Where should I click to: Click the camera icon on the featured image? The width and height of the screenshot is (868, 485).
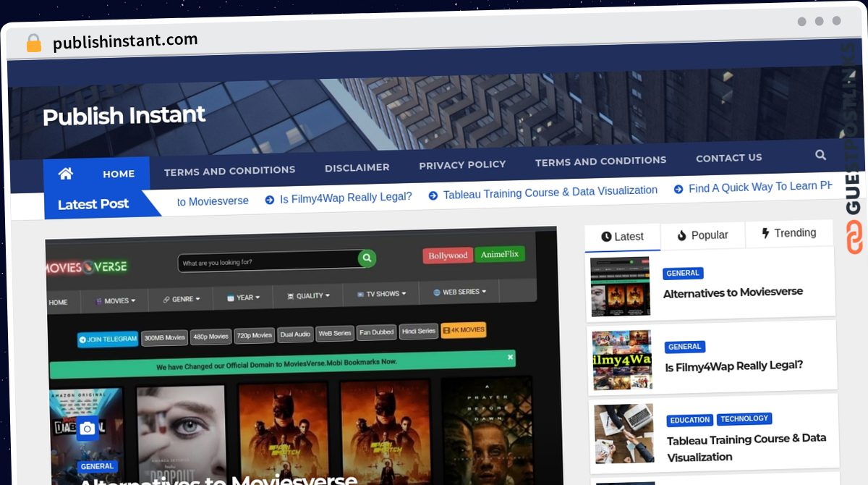tap(88, 429)
